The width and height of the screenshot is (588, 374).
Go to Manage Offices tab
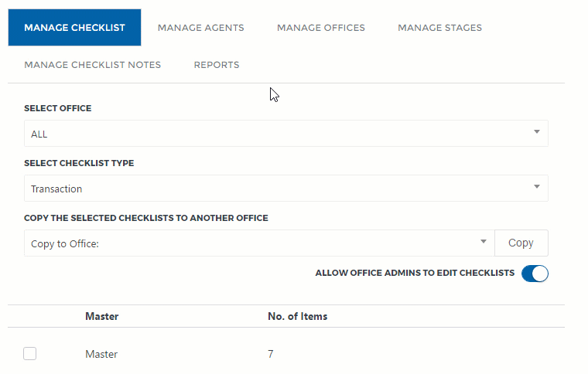pyautogui.click(x=320, y=28)
